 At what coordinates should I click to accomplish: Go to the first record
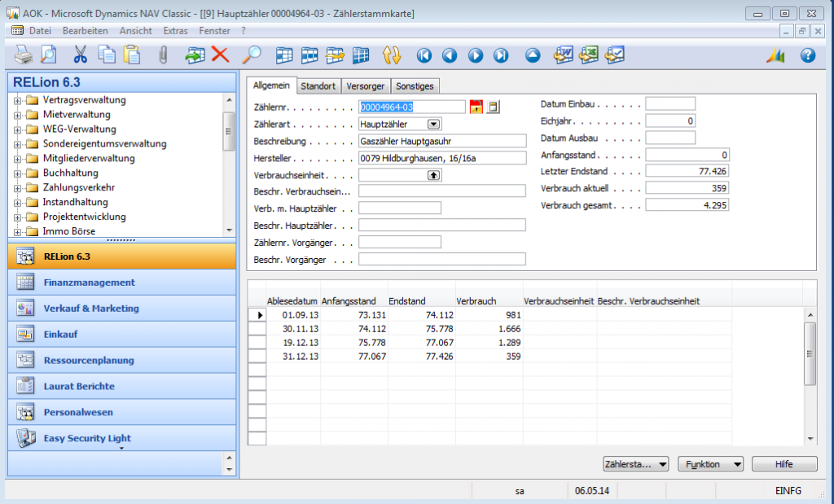(424, 55)
